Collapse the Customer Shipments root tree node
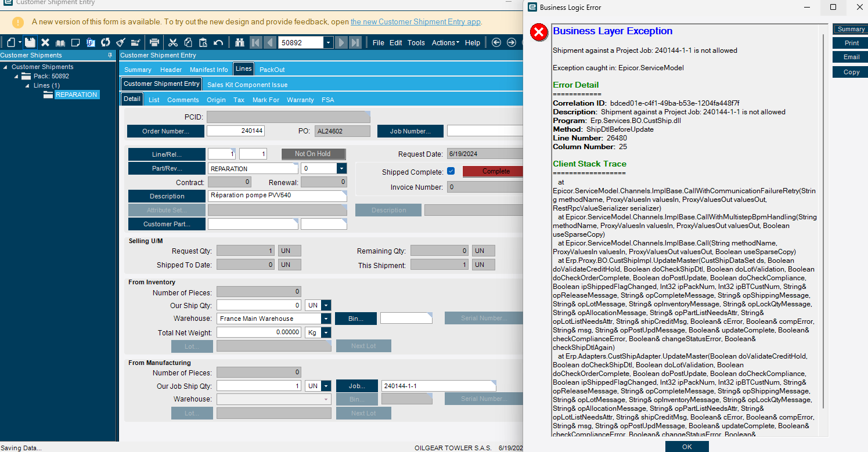 point(5,67)
